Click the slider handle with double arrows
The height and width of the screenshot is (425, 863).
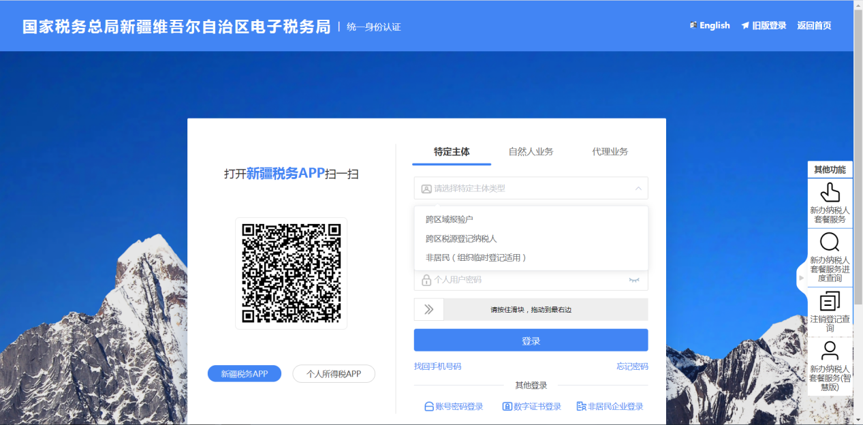pyautogui.click(x=429, y=309)
